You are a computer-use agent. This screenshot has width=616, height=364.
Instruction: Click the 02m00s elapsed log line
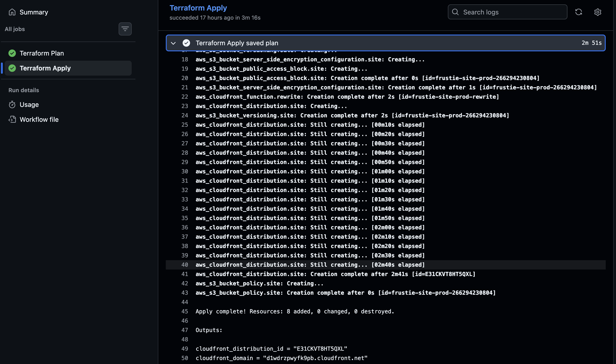(x=310, y=227)
